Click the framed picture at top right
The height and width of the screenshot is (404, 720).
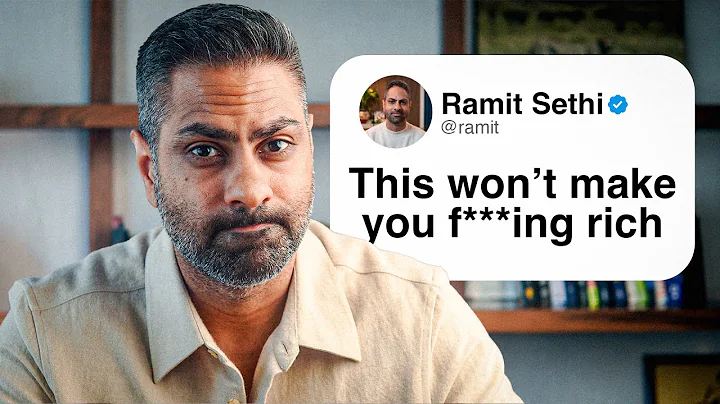click(579, 28)
